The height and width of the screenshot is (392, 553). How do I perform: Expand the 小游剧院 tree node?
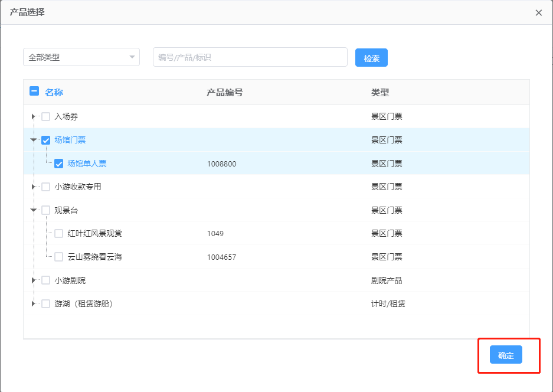pyautogui.click(x=34, y=280)
